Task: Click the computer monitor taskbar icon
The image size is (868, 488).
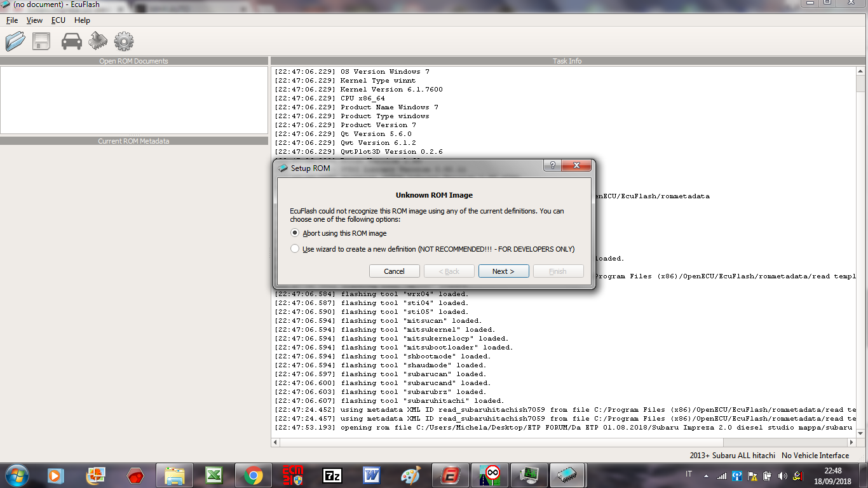Action: tap(529, 475)
